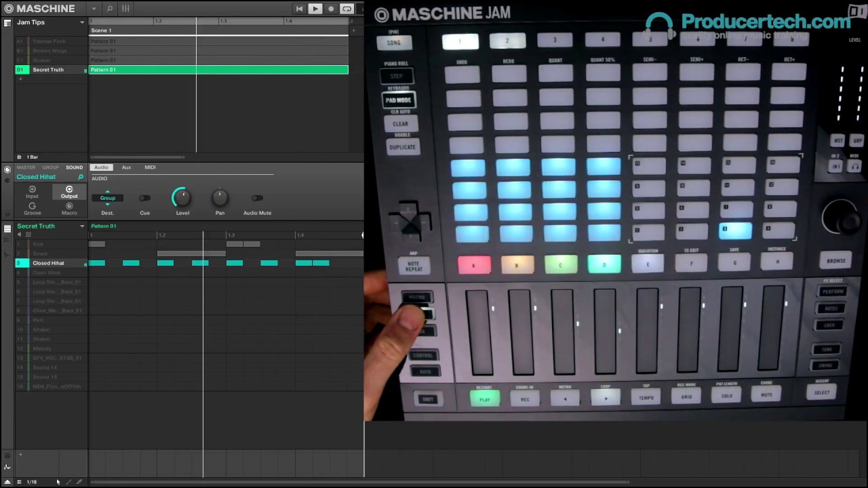Switch to the keyboard view icon
The width and height of the screenshot is (868, 488).
pos(7,241)
